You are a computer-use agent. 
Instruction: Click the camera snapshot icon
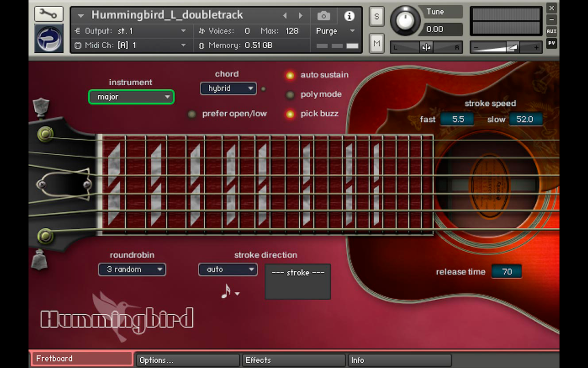coord(324,16)
